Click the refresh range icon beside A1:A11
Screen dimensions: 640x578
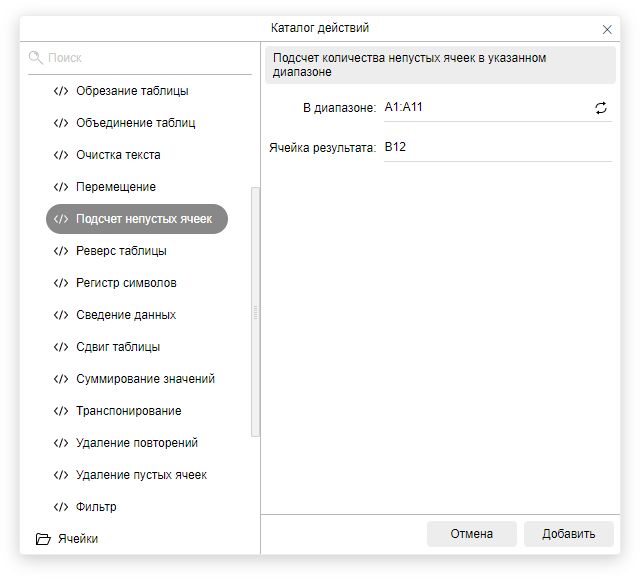tap(600, 108)
